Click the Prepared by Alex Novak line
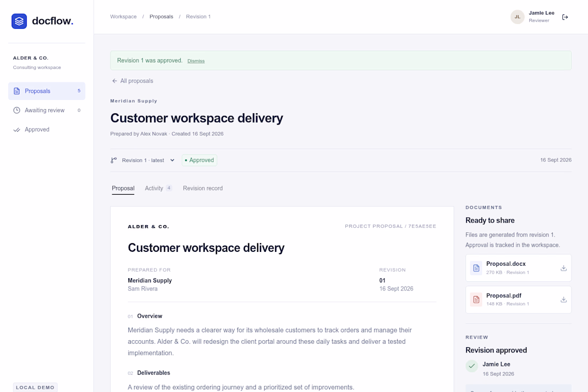This screenshot has width=588, height=392. (167, 134)
